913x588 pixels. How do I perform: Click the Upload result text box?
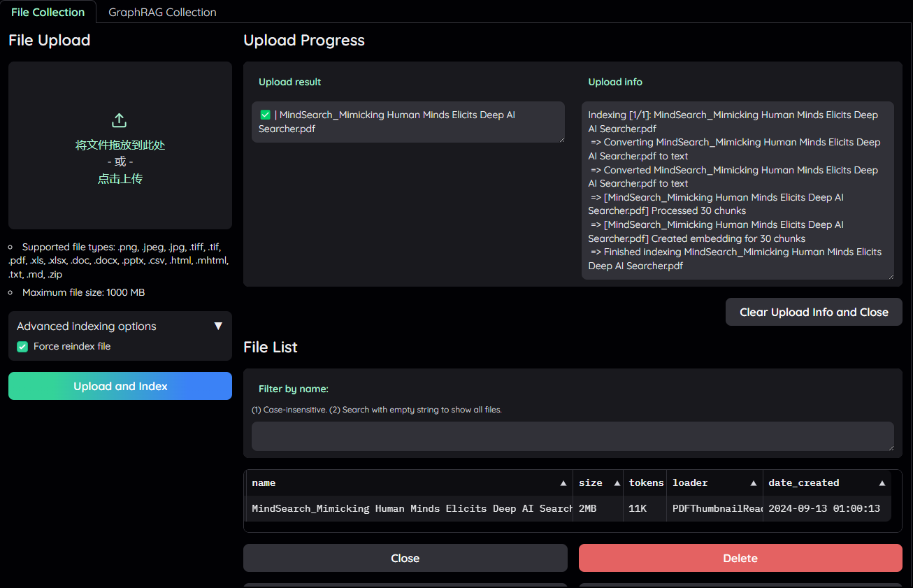pos(408,122)
